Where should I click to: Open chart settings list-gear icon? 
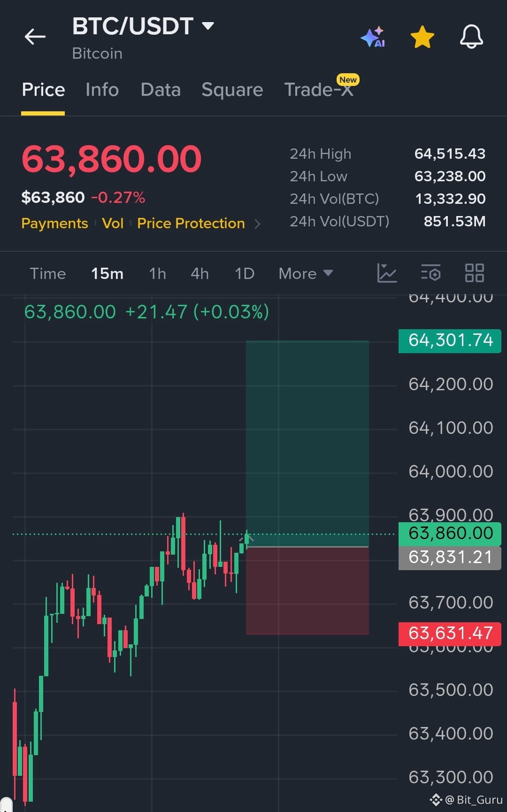pos(431,273)
